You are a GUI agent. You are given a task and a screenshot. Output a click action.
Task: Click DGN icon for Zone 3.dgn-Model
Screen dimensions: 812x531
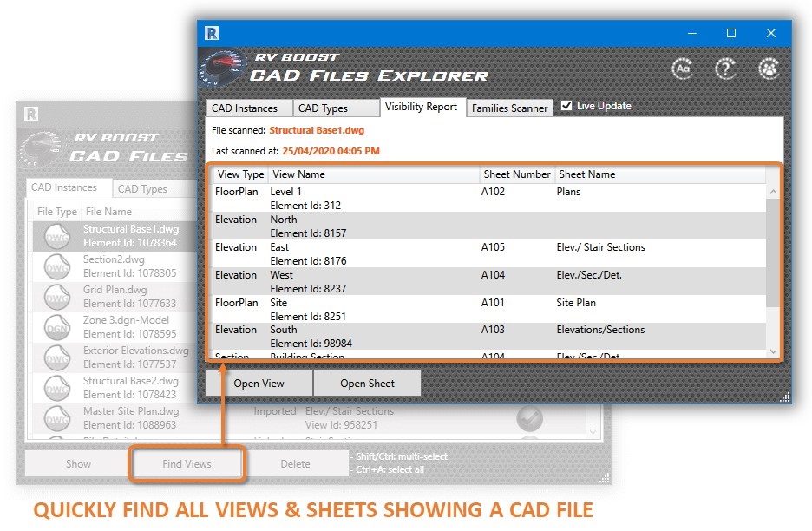(57, 327)
